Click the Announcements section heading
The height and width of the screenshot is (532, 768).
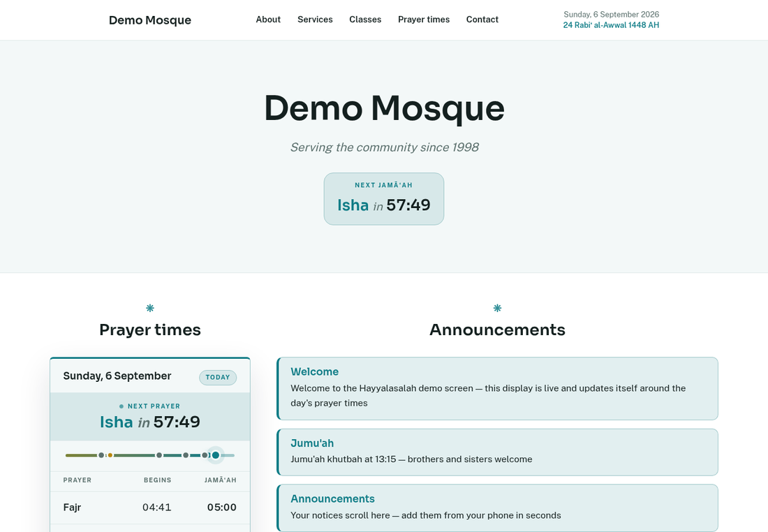click(x=497, y=330)
